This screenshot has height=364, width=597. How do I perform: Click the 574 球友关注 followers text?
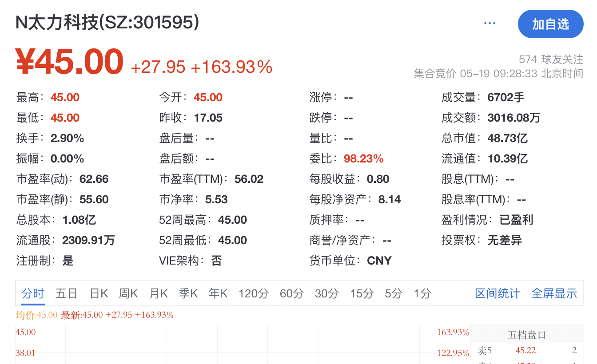click(551, 59)
